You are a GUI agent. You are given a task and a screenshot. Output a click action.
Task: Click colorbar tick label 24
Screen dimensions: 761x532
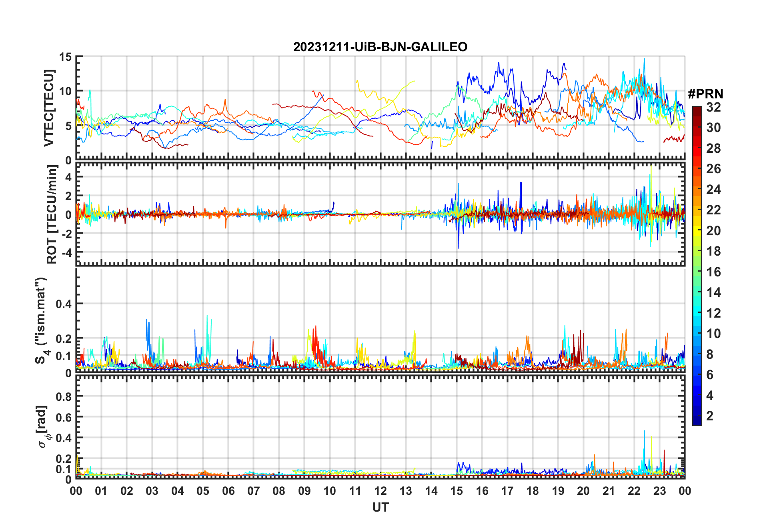click(713, 190)
